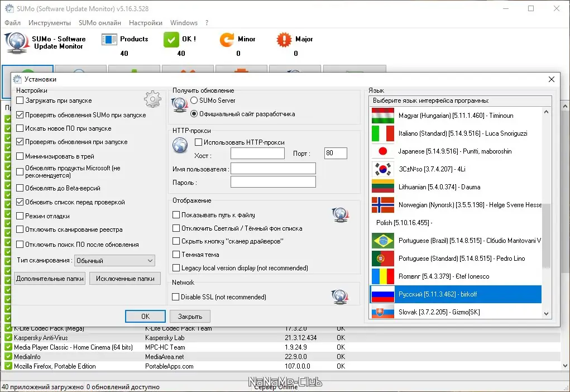Click the globe icon in Отображение group
This screenshot has width=570, height=392.
[x=340, y=214]
